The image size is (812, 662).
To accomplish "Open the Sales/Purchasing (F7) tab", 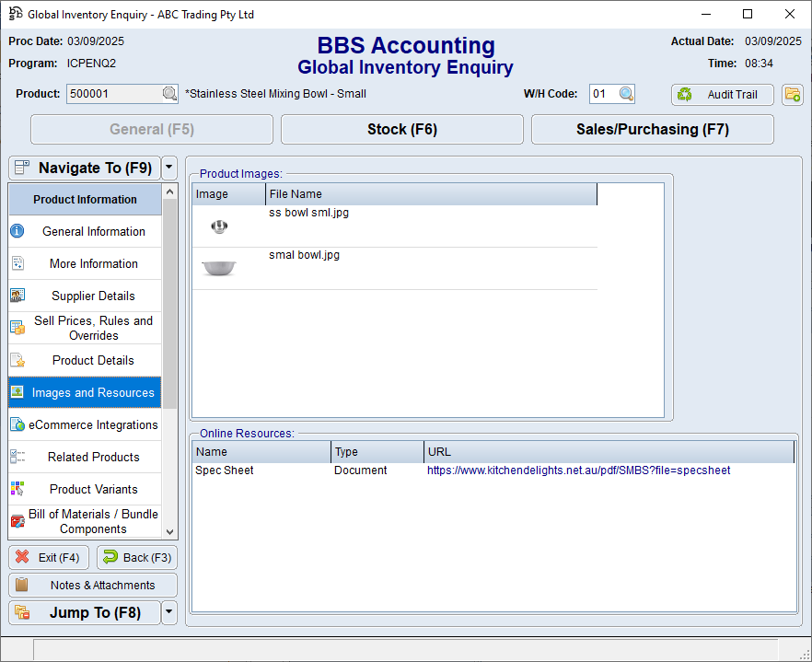I will coord(652,130).
